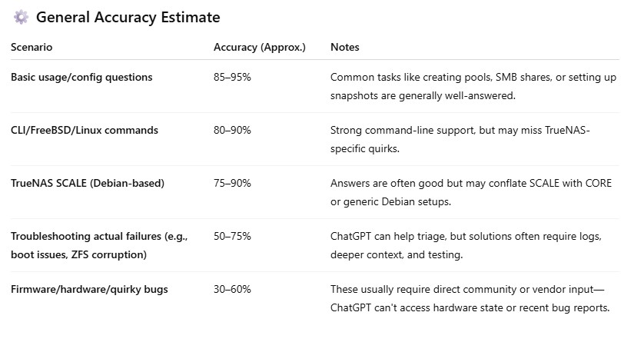Image resolution: width=644 pixels, height=352 pixels.
Task: Select the 85–95% accuracy value
Action: 232,77
